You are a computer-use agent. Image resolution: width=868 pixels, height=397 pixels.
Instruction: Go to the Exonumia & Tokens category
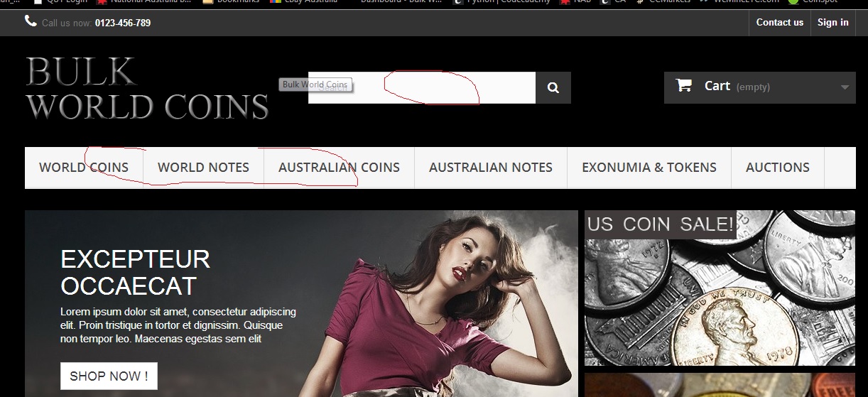649,168
